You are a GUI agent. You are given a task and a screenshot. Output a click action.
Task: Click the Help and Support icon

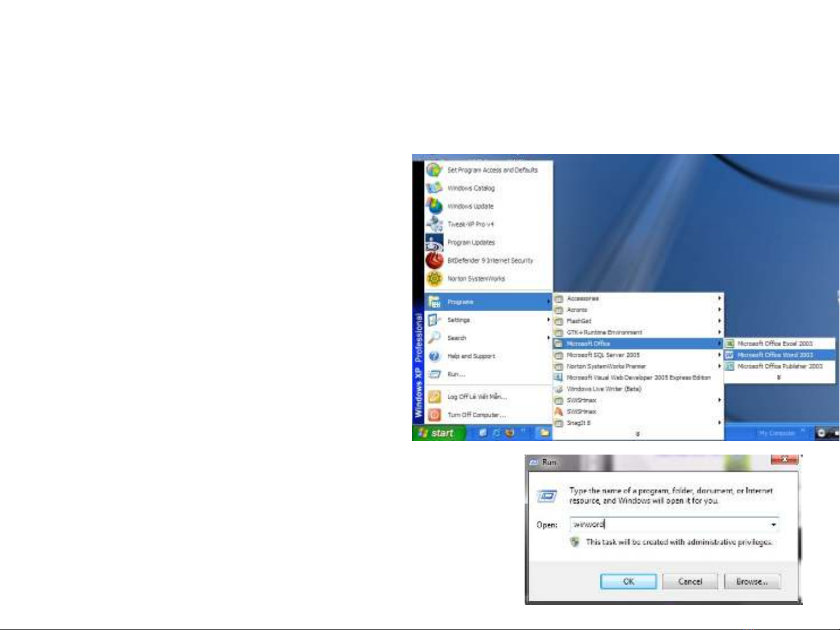pyautogui.click(x=434, y=356)
